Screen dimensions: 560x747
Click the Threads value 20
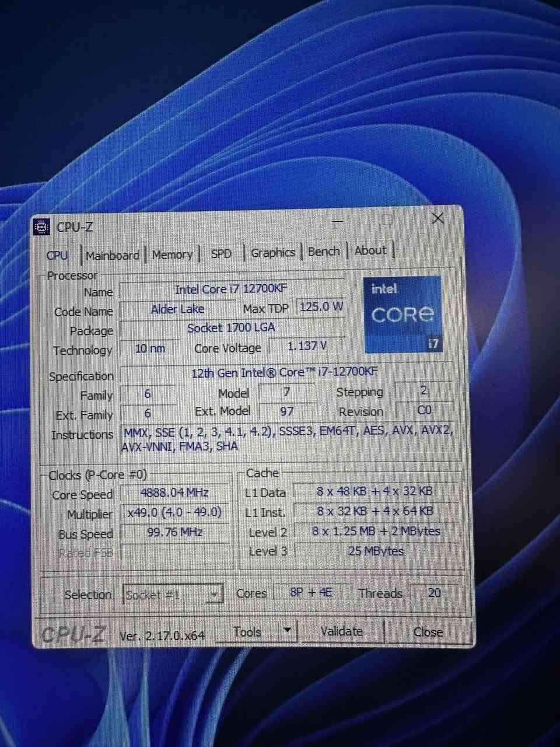pos(434,592)
